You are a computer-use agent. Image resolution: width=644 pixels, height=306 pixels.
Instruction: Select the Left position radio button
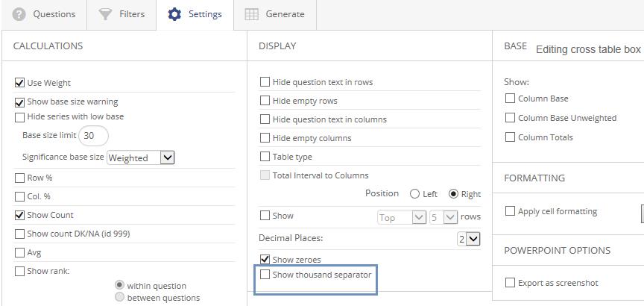point(415,194)
